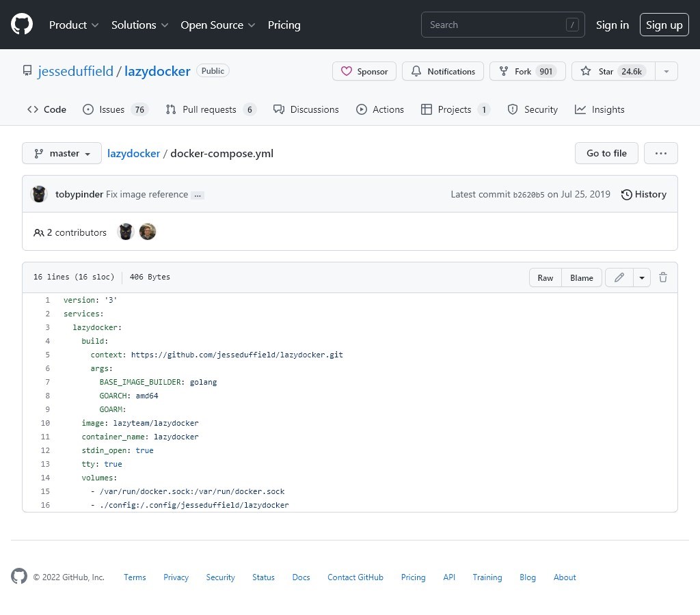Open commit History with clock icon
This screenshot has width=700, height=615.
click(643, 194)
